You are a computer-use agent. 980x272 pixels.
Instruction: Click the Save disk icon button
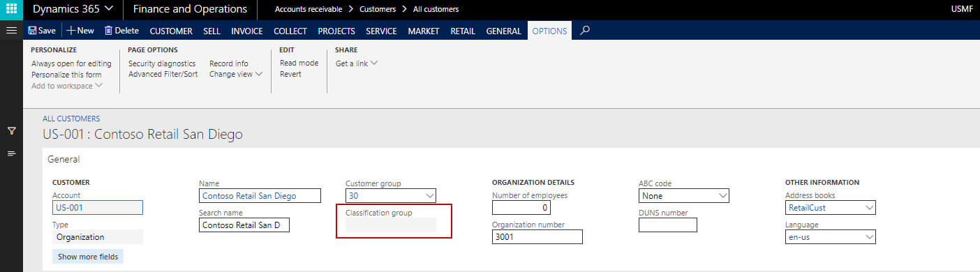[x=41, y=31]
